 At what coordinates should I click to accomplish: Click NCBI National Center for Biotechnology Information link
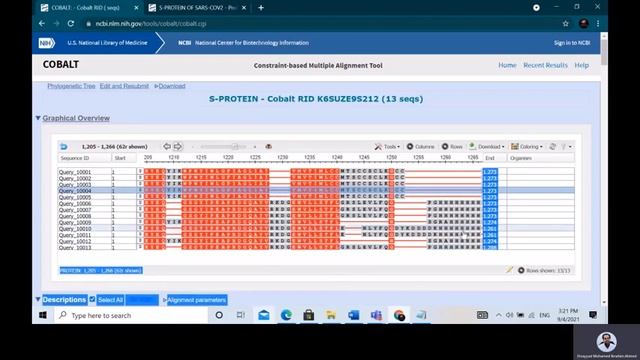[x=243, y=43]
